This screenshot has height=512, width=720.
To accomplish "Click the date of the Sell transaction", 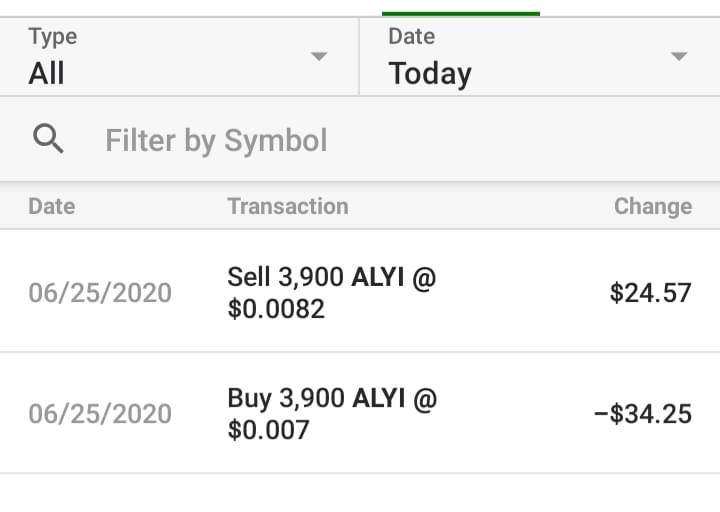I will tap(100, 293).
